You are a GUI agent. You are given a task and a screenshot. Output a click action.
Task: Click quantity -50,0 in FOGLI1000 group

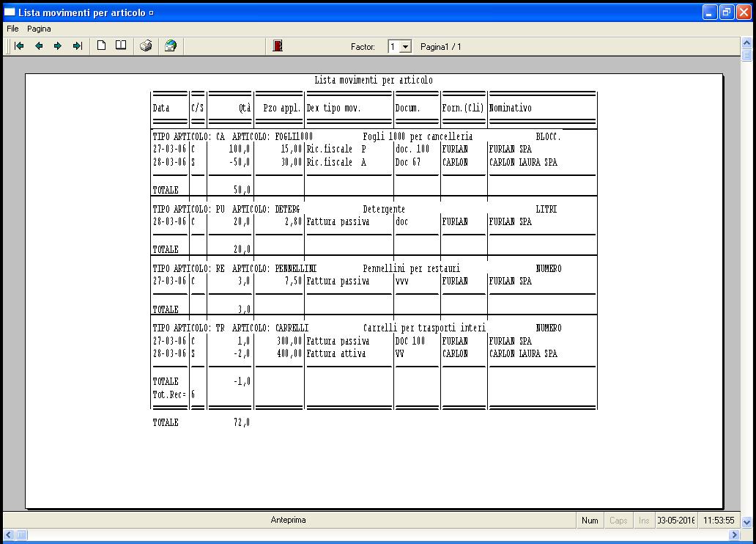coord(240,162)
